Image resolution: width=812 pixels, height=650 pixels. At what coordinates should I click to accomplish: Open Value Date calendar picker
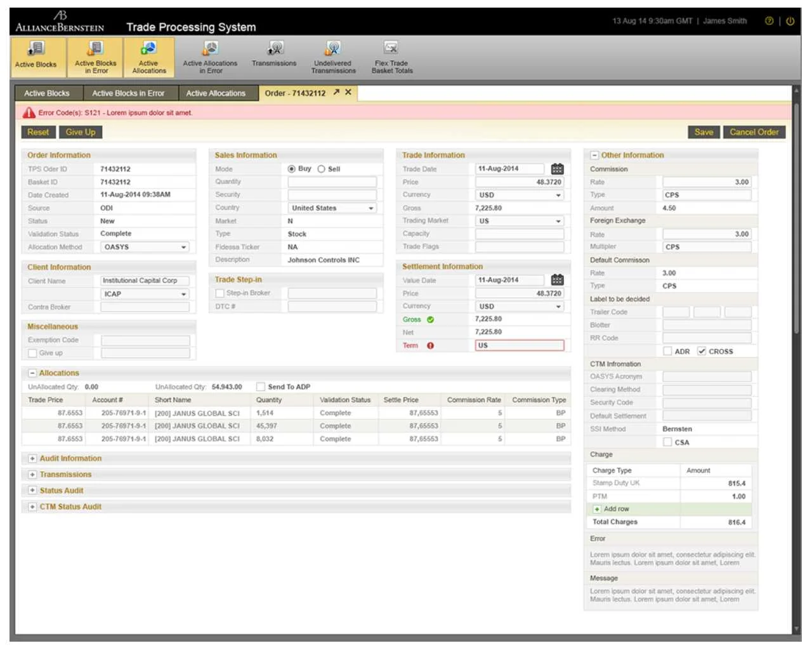pos(557,280)
